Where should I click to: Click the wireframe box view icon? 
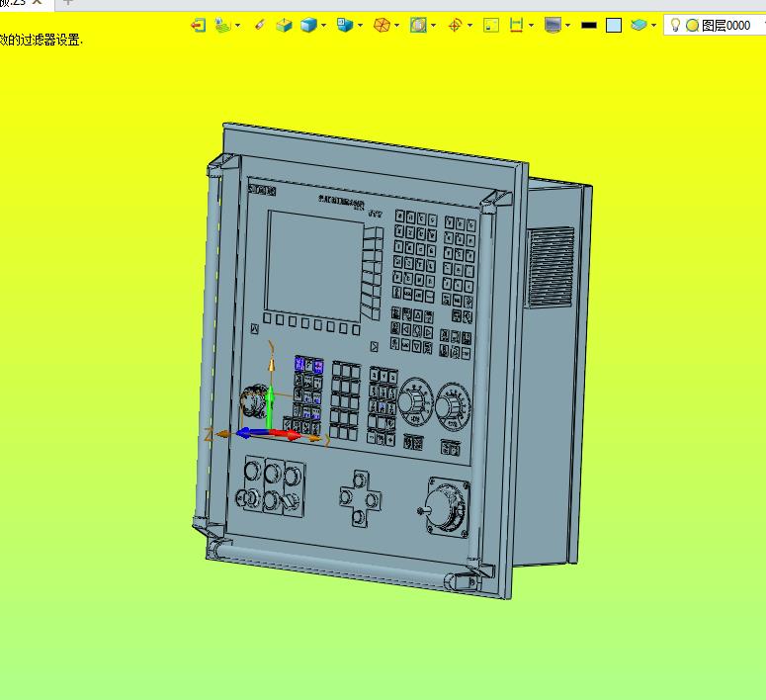pyautogui.click(x=284, y=25)
